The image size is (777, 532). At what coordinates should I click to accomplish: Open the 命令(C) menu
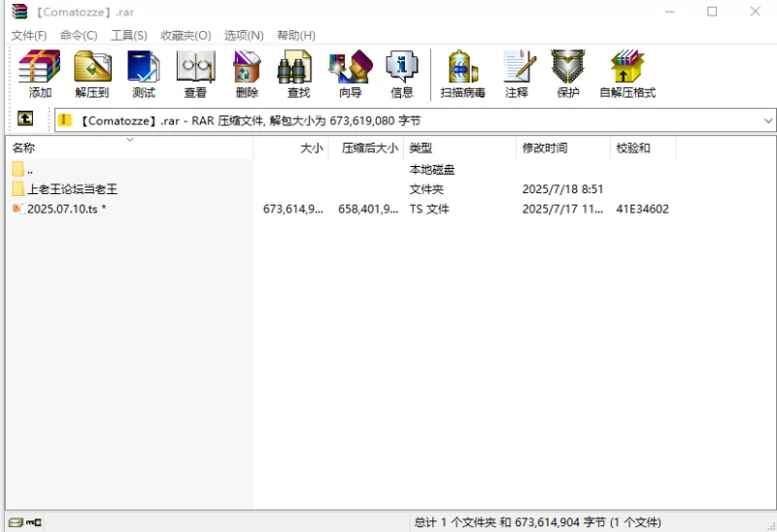79,35
